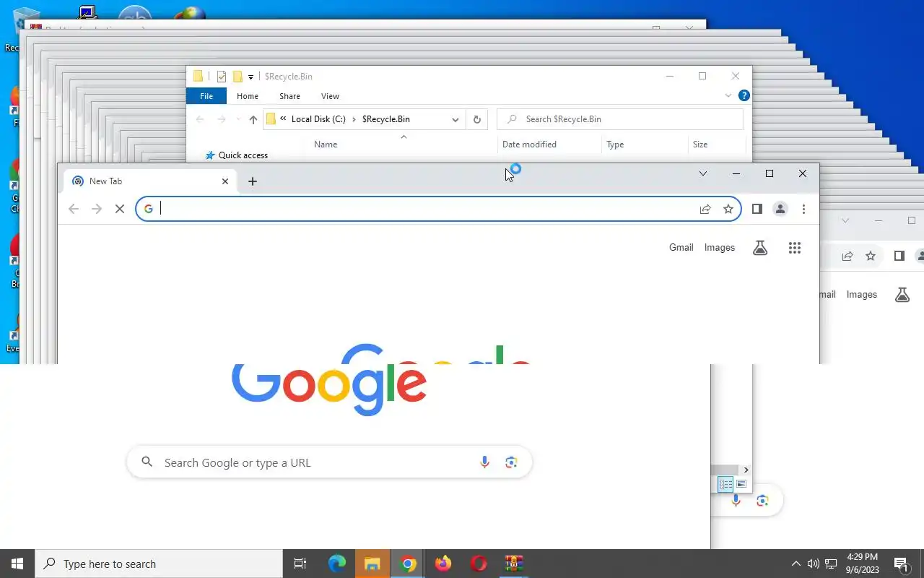Screen dimensions: 924x578
Task: Open the Google apps grid
Action: tap(795, 248)
